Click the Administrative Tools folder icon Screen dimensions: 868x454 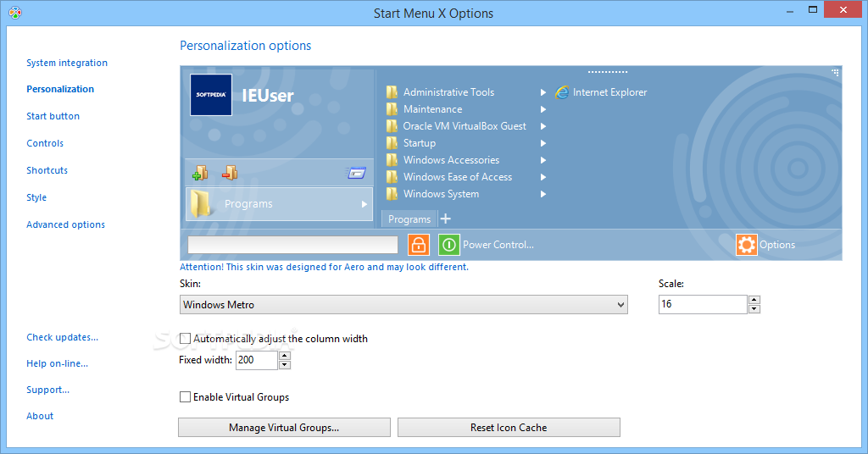point(392,92)
